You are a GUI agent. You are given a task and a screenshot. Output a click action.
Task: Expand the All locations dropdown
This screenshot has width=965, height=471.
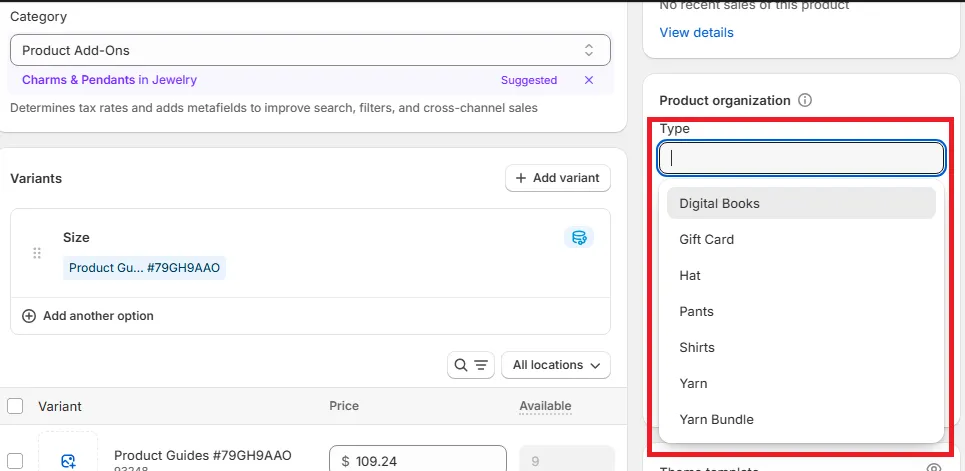[556, 365]
